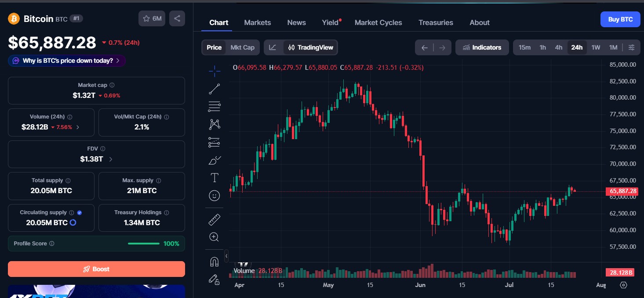Switch to the Chart tab

click(219, 22)
